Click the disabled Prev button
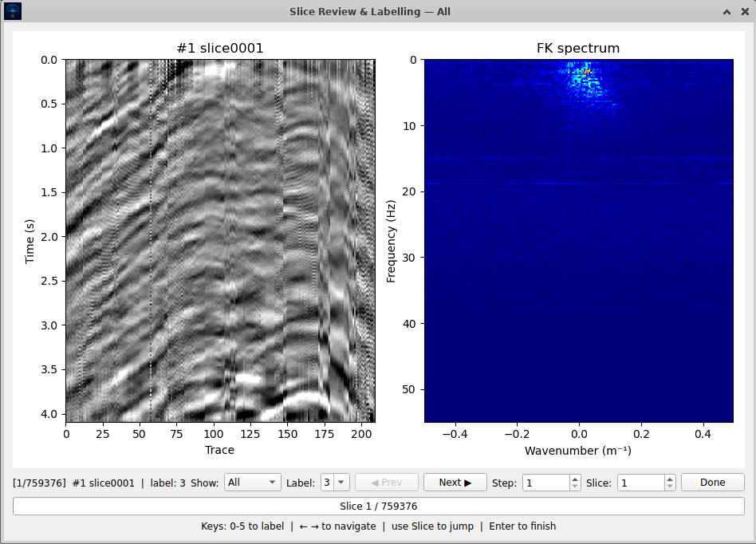 pos(387,483)
